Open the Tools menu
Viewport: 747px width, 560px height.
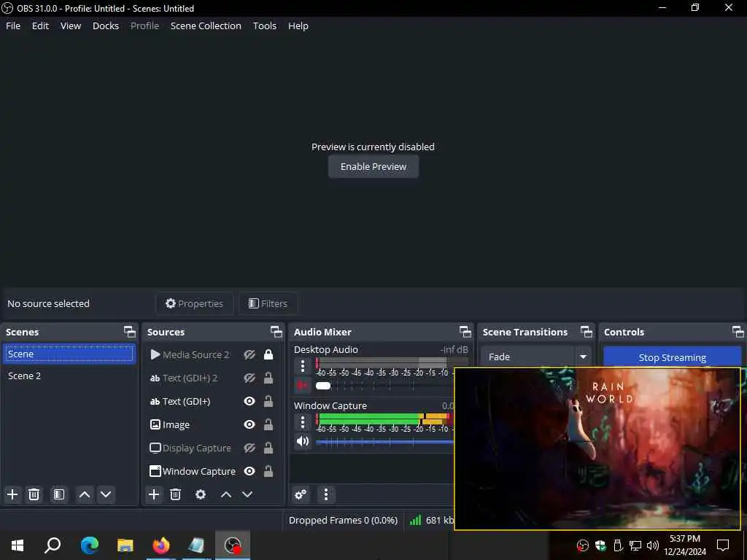coord(264,26)
